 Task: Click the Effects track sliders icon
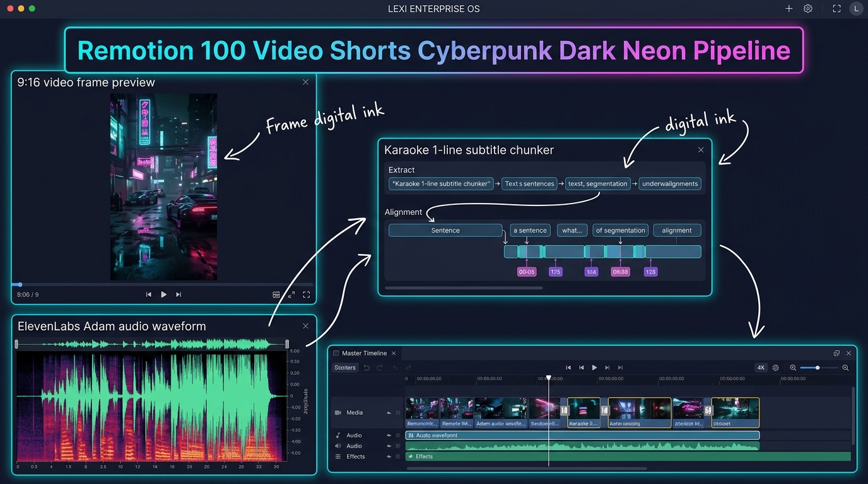pyautogui.click(x=338, y=457)
